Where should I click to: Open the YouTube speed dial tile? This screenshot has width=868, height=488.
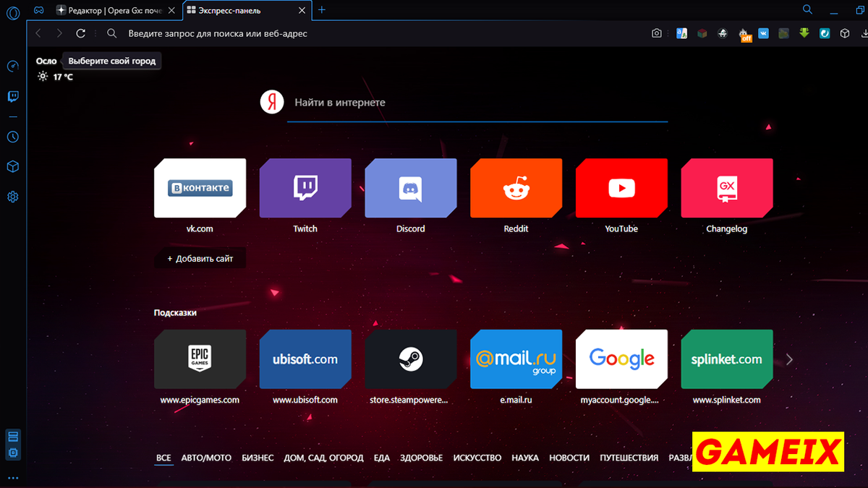coord(621,188)
